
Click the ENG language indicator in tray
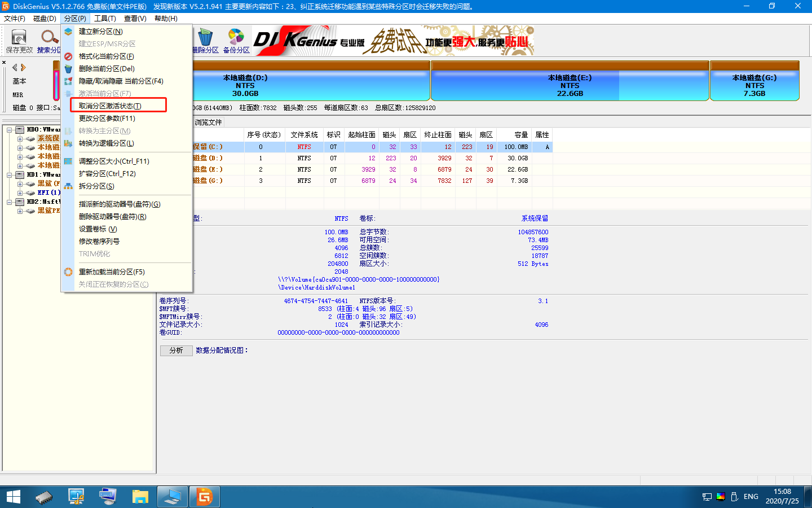pos(751,497)
